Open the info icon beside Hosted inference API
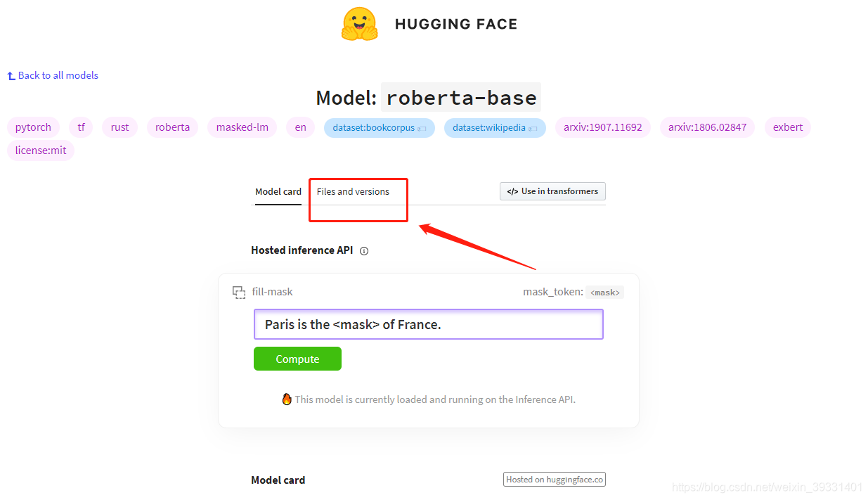 click(x=364, y=251)
